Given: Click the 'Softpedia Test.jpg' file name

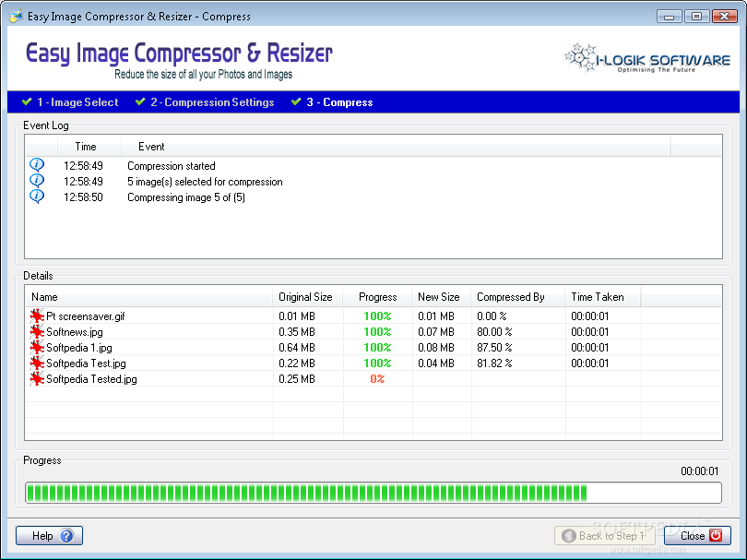Looking at the screenshot, I should (87, 363).
